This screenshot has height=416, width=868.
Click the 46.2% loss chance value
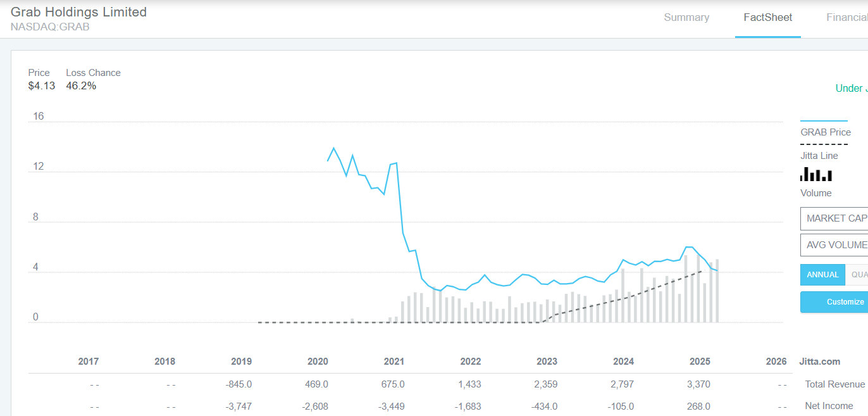[x=81, y=85]
